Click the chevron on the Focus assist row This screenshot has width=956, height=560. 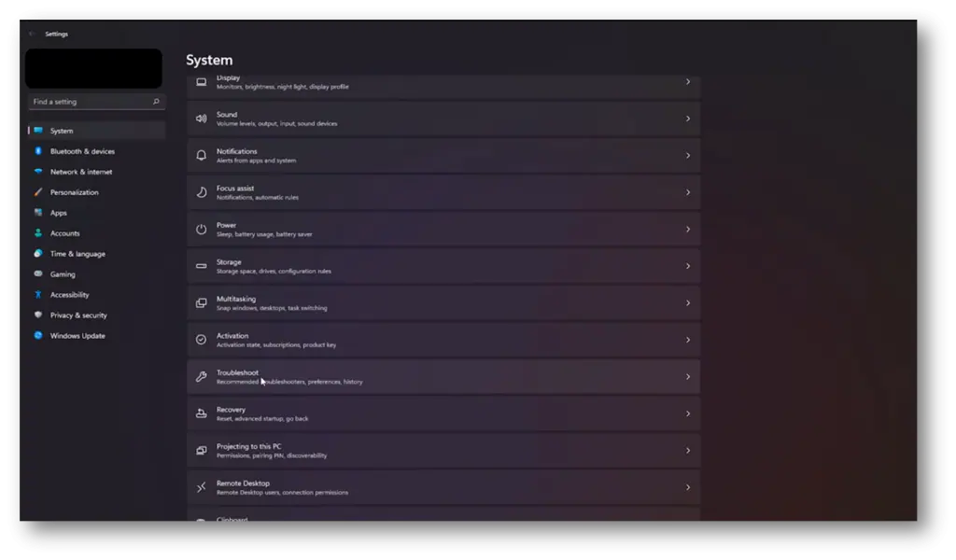click(688, 192)
